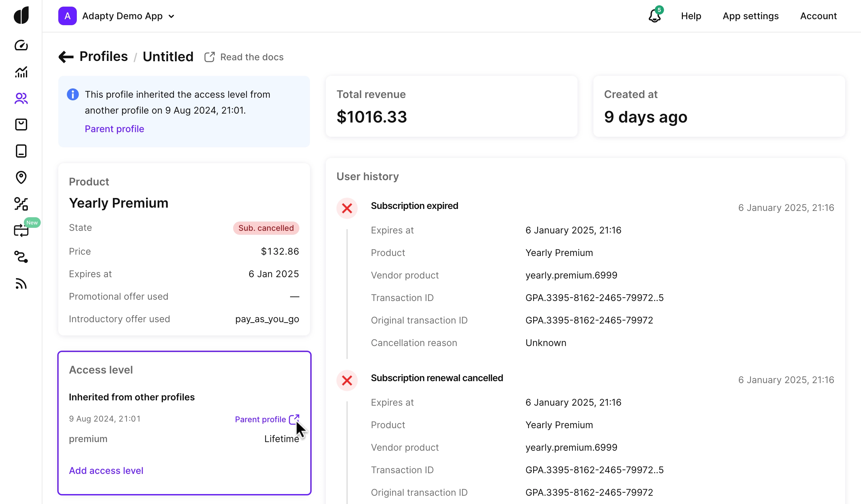Viewport: 861px width, 504px height.
Task: Open the Account menu
Action: click(x=818, y=16)
